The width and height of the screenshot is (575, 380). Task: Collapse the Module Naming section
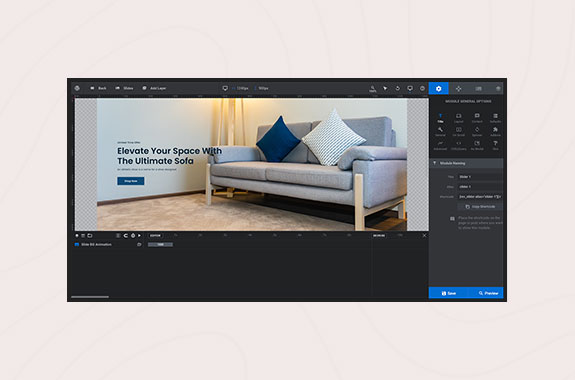coord(466,163)
